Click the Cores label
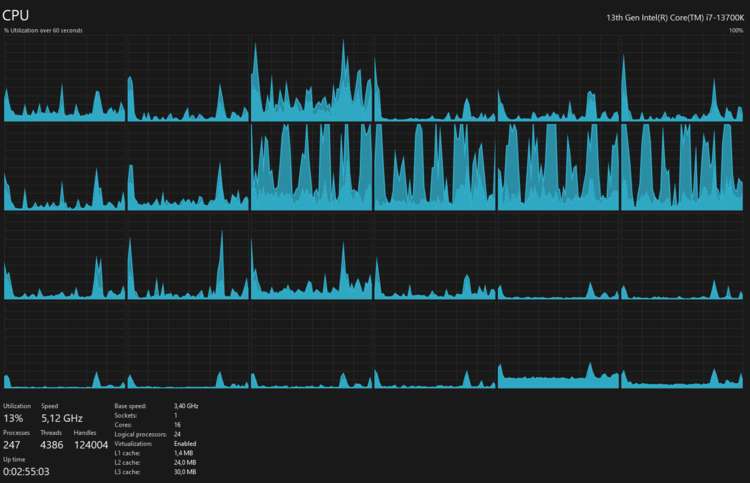The height and width of the screenshot is (483, 750). pyautogui.click(x=123, y=425)
